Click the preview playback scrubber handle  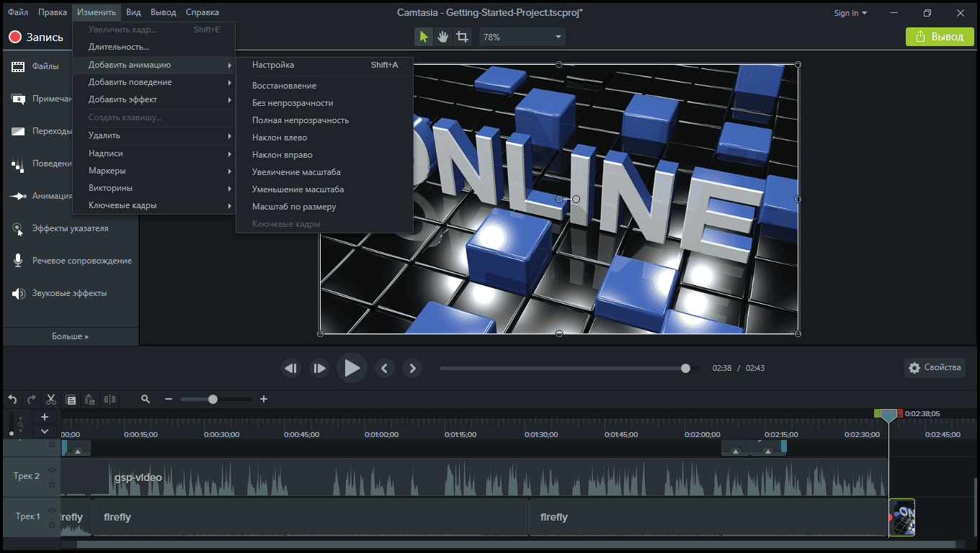[685, 368]
